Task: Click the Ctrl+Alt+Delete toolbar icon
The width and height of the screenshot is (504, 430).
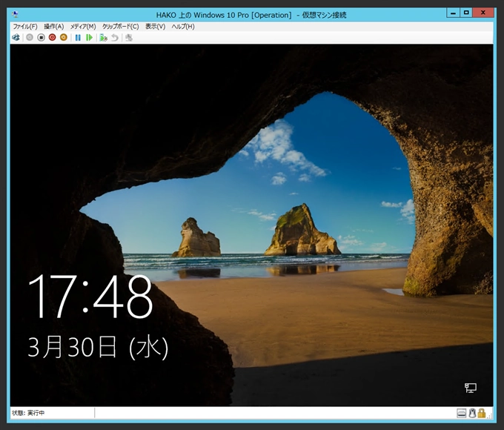Action: point(16,38)
